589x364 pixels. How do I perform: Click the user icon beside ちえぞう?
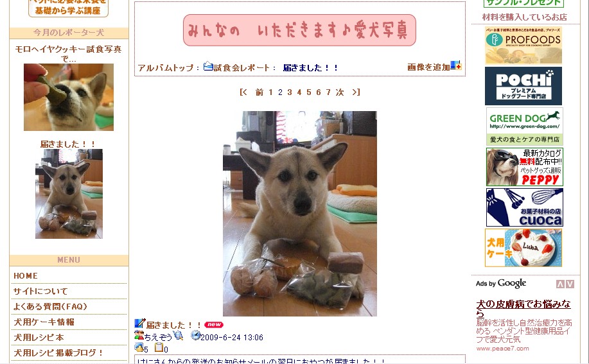[139, 336]
